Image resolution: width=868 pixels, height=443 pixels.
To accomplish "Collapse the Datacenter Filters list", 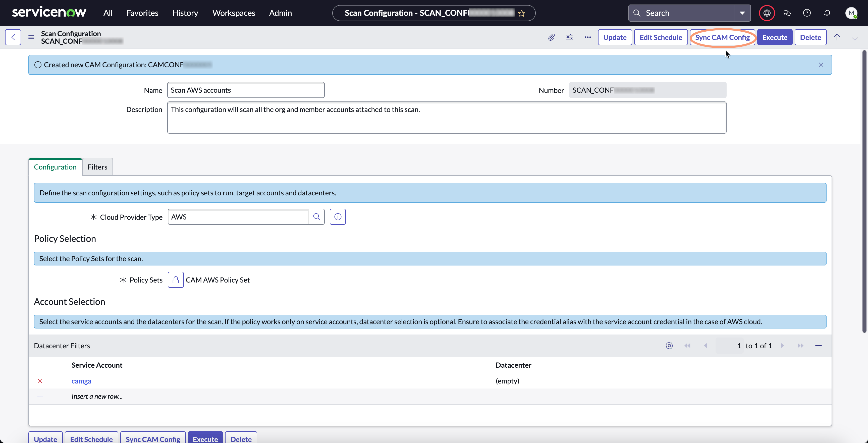I will 819,346.
